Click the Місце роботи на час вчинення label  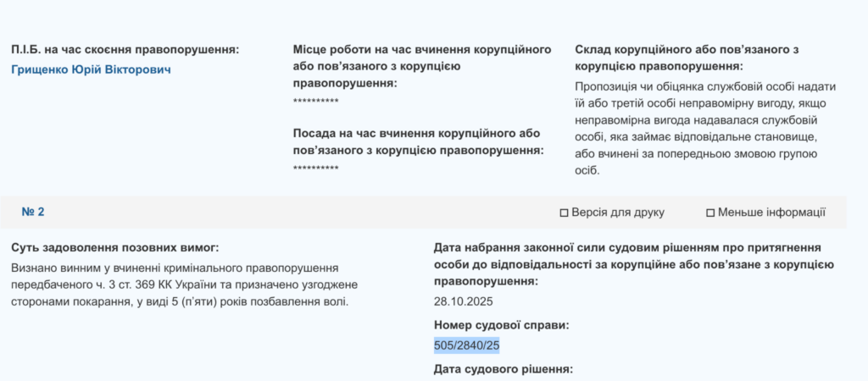point(422,66)
